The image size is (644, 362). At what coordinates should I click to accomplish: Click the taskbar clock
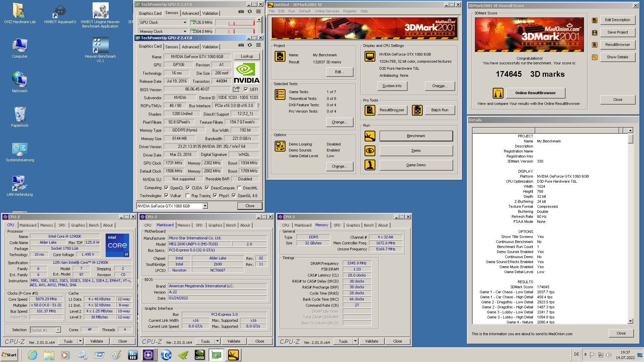(625, 355)
